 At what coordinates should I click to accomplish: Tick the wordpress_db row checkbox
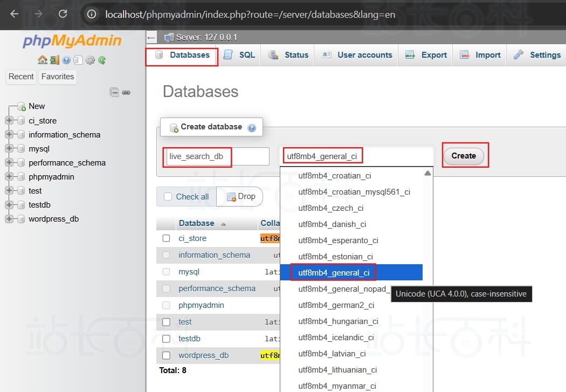[166, 355]
